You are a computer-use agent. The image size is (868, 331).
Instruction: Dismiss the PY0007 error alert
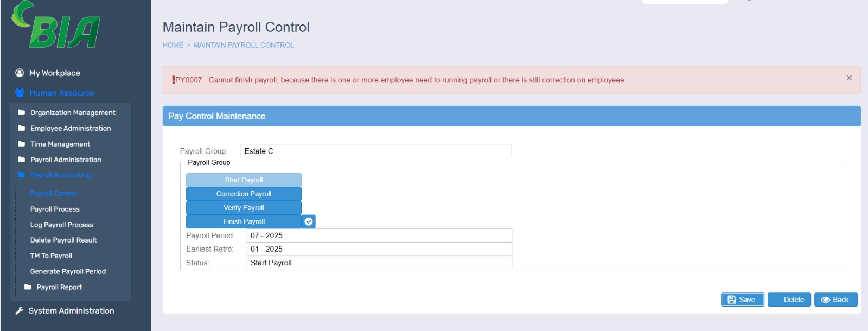[x=849, y=78]
